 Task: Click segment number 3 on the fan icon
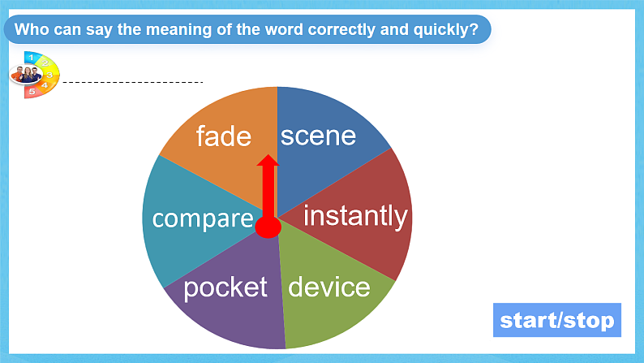50,74
